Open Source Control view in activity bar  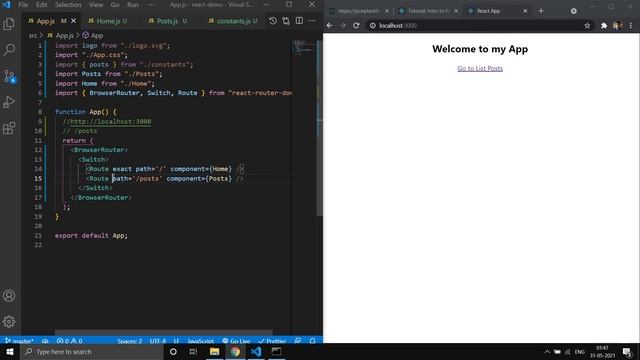(9, 76)
